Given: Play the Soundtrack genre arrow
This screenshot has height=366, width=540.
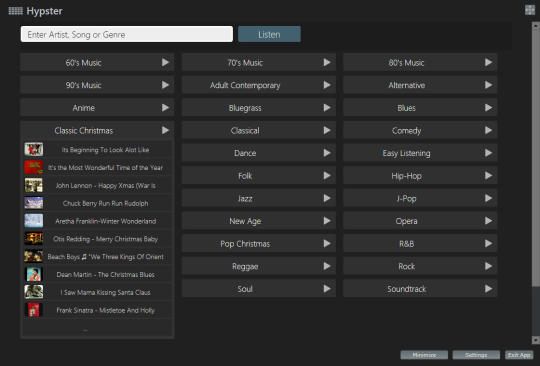Looking at the screenshot, I should point(488,289).
